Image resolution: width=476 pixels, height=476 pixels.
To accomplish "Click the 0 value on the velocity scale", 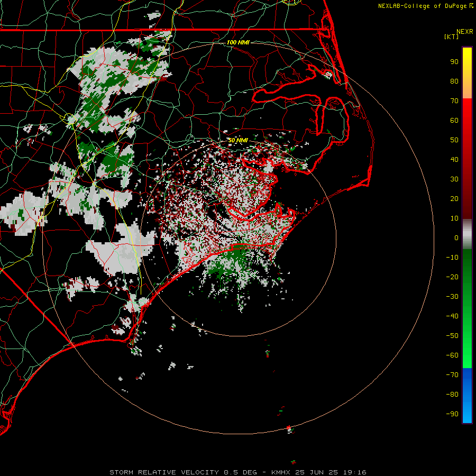I will click(x=456, y=237).
